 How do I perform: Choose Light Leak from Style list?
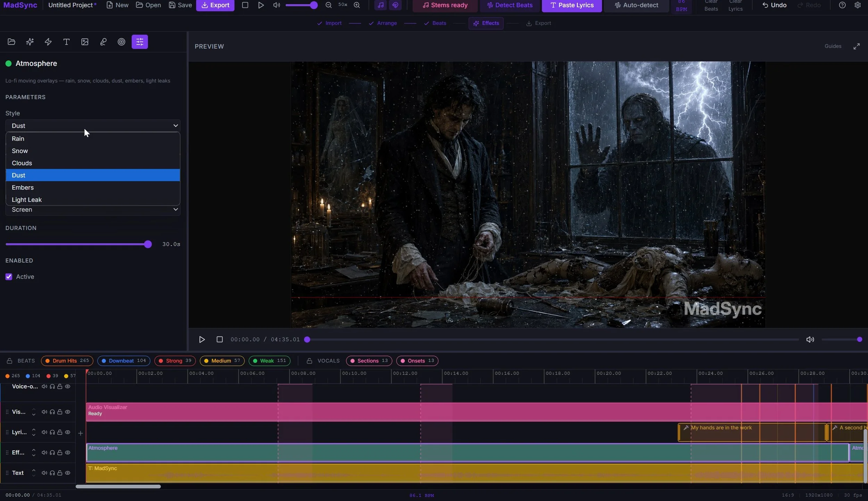coord(93,199)
